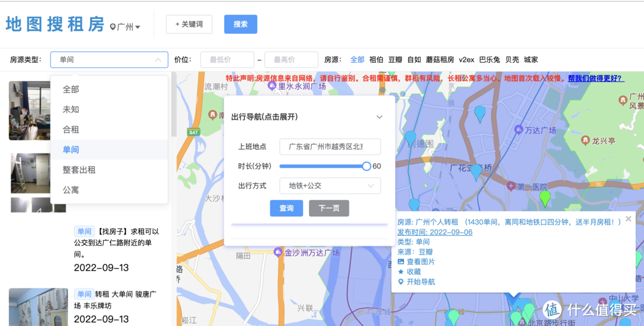This screenshot has width=644, height=326.
Task: Select 自如 source filter
Action: pyautogui.click(x=414, y=60)
